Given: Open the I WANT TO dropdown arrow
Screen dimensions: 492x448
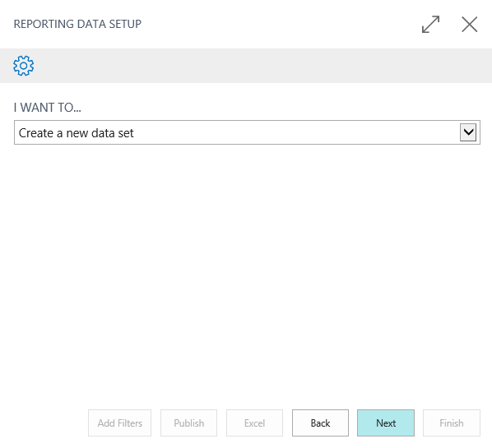Looking at the screenshot, I should 468,132.
